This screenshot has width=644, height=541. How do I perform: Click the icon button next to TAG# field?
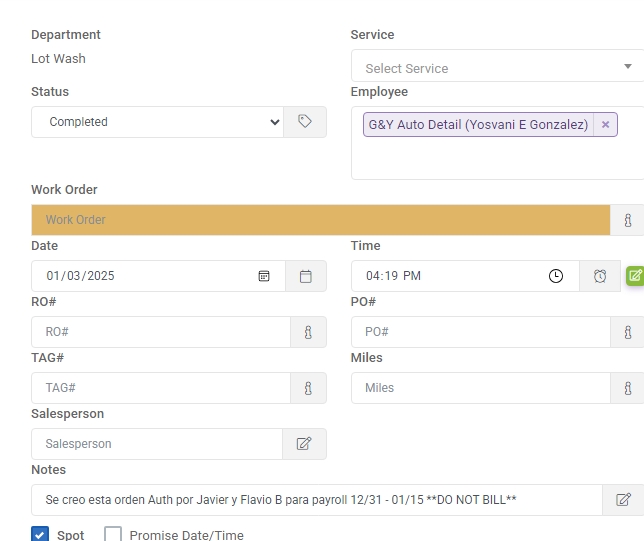click(308, 388)
